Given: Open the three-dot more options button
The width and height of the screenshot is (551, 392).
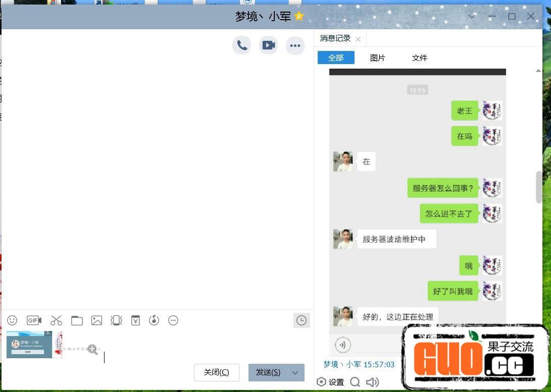Looking at the screenshot, I should click(x=295, y=45).
